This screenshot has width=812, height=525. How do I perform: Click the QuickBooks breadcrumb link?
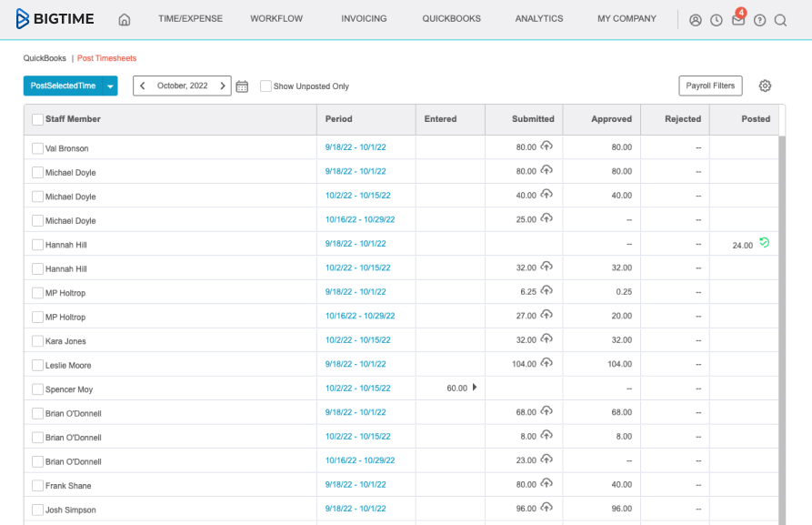[45, 58]
